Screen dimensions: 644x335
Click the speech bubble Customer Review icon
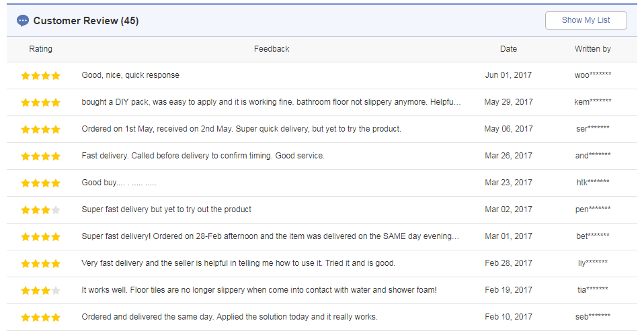click(23, 21)
